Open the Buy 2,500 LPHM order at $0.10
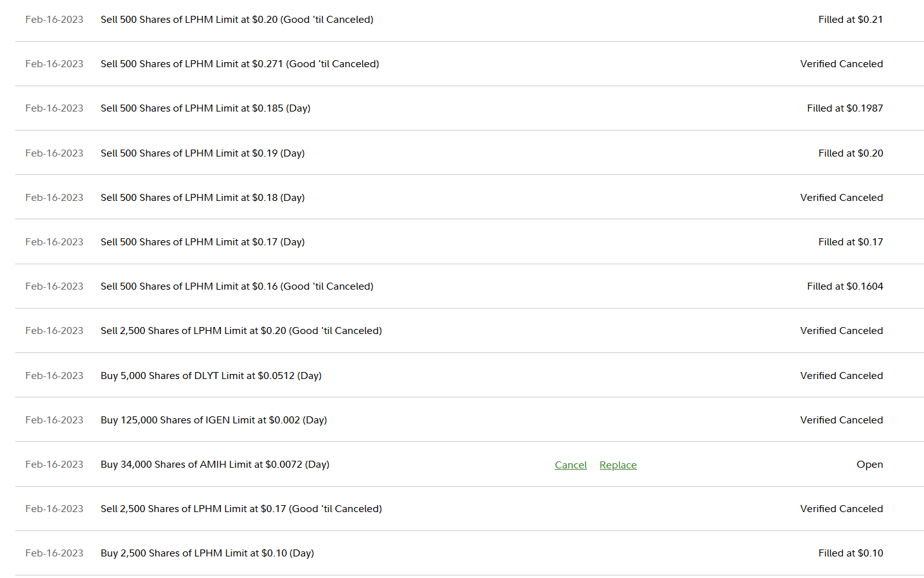 (x=207, y=553)
